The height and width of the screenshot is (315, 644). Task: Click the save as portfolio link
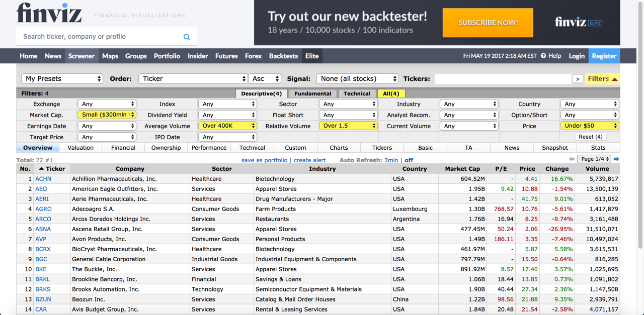pos(264,160)
